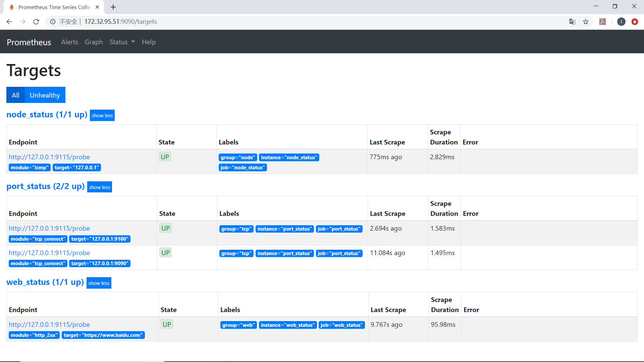Click the back navigation arrow
The height and width of the screenshot is (362, 644).
click(9, 22)
